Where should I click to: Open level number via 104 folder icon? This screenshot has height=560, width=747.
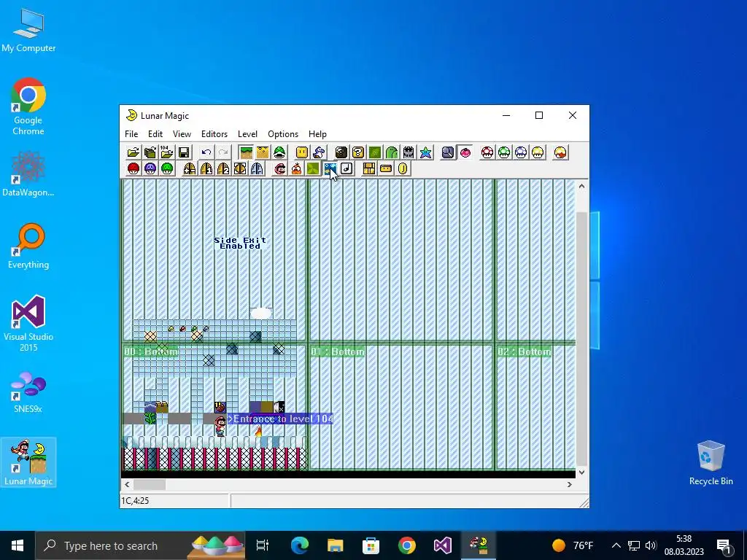(x=167, y=152)
